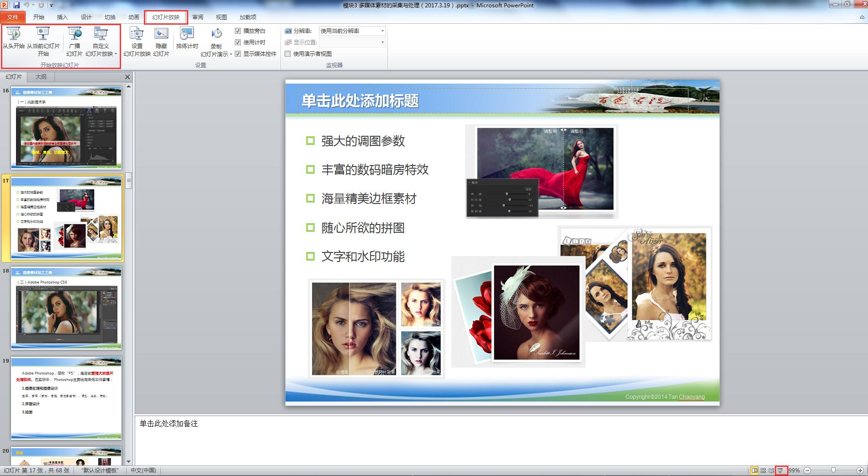The height and width of the screenshot is (476, 868).
Task: Click the title placeholder 单击此处添加标题
Action: click(x=360, y=101)
